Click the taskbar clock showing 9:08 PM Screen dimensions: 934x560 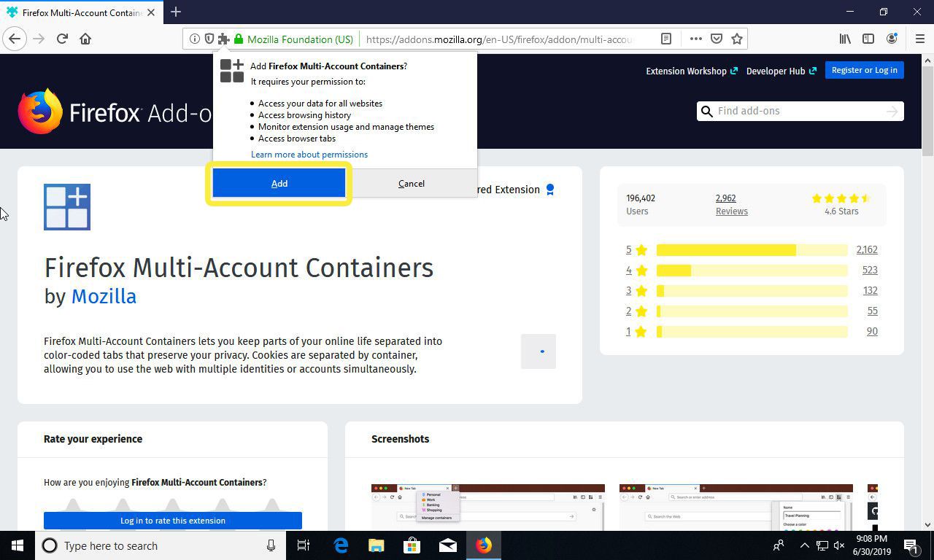pyautogui.click(x=871, y=545)
